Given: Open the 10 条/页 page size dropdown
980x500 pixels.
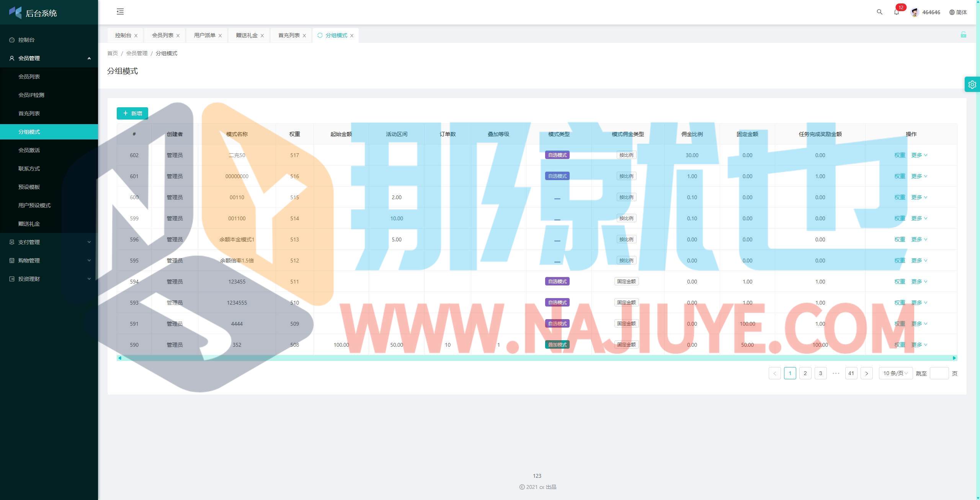Looking at the screenshot, I should (895, 373).
